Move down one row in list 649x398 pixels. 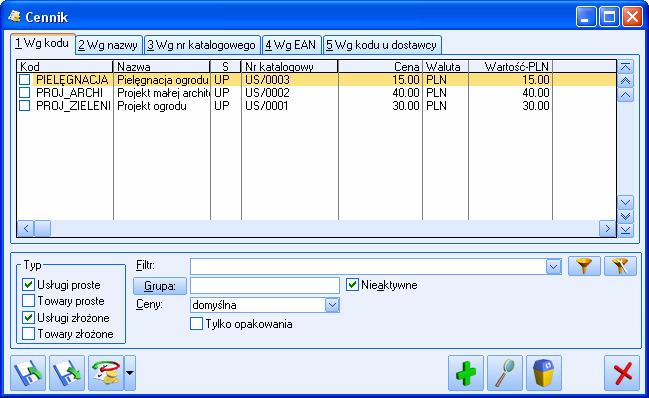point(625,202)
